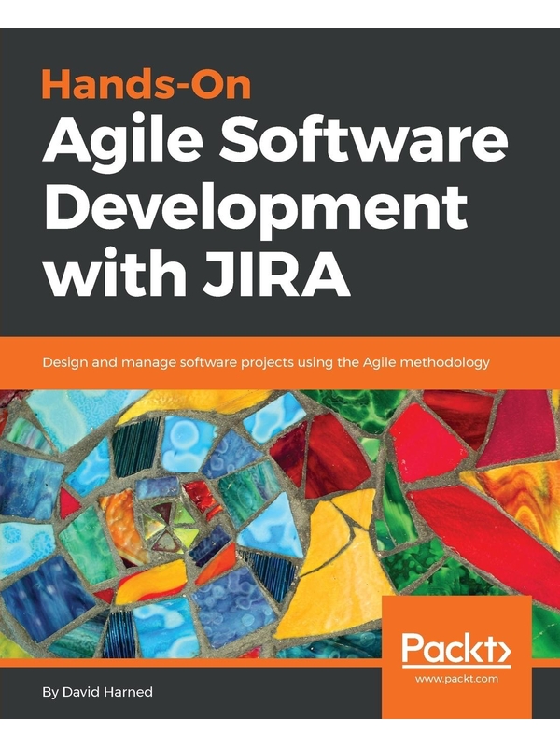Screen dimensions: 560x747
Task: Click the 'Hands-On' orange heading
Action: pos(147,84)
